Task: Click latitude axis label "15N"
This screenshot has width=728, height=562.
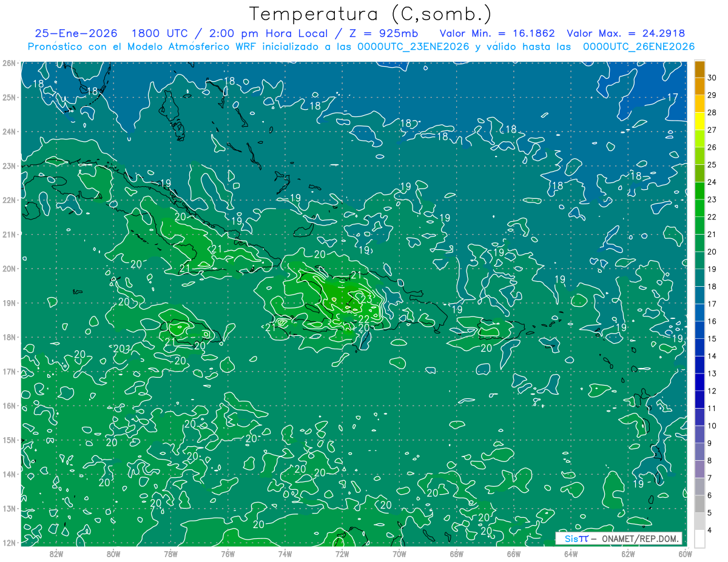Action: pyautogui.click(x=8, y=440)
